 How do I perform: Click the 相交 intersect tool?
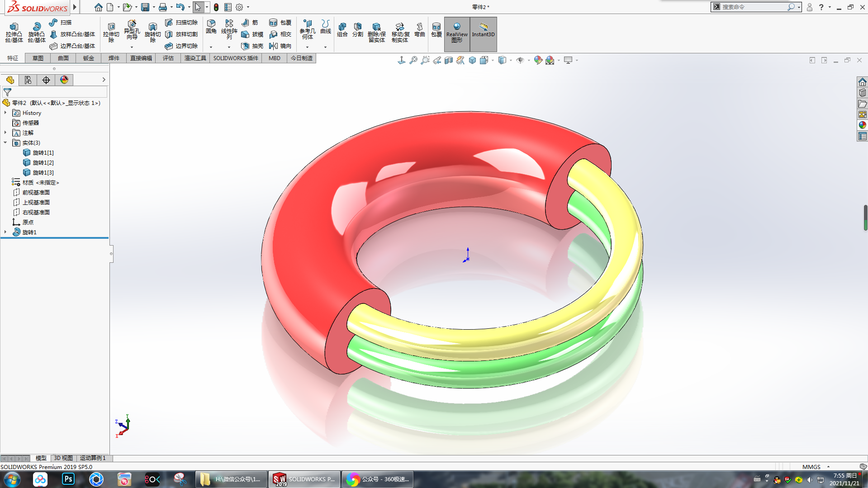pos(280,34)
